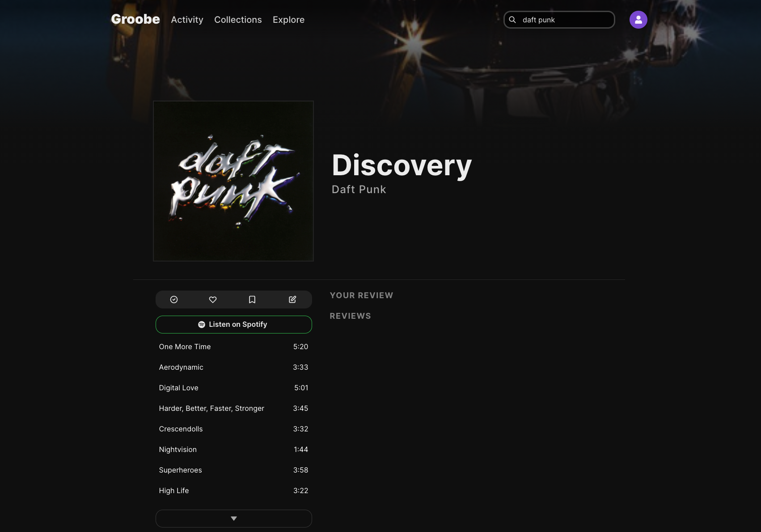Click the 5:01 duration value
Image resolution: width=761 pixels, height=532 pixels.
(301, 388)
